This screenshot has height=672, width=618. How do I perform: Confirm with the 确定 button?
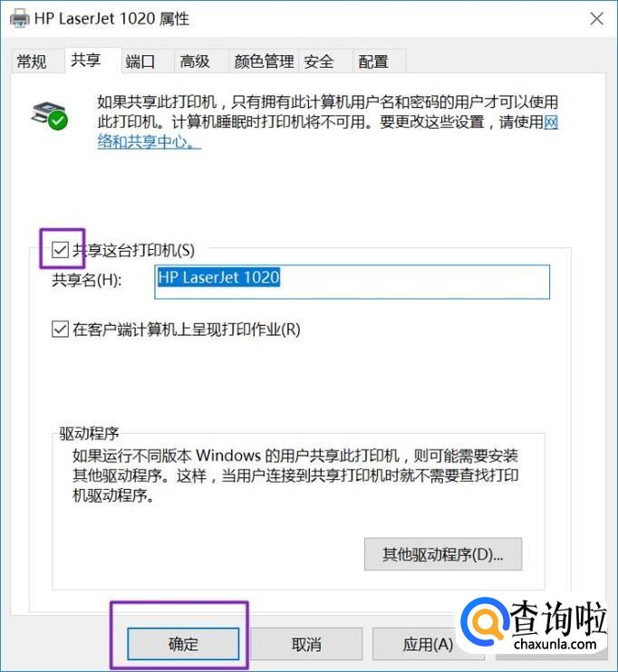tap(183, 644)
